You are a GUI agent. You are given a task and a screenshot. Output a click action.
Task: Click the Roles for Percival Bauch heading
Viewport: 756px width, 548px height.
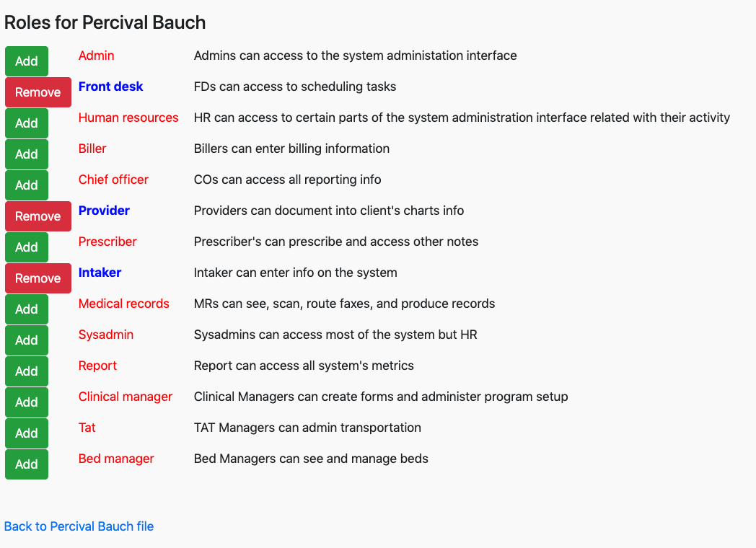point(105,22)
